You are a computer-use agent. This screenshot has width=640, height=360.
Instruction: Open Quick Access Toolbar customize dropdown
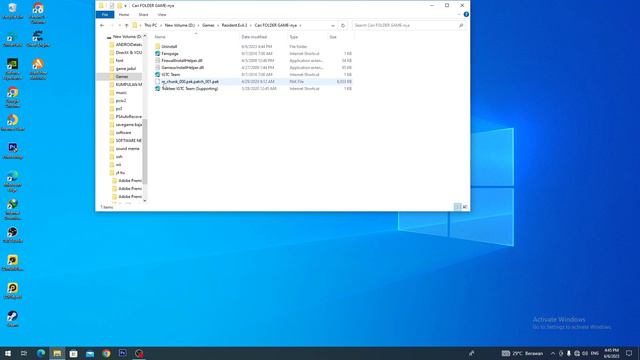125,6
